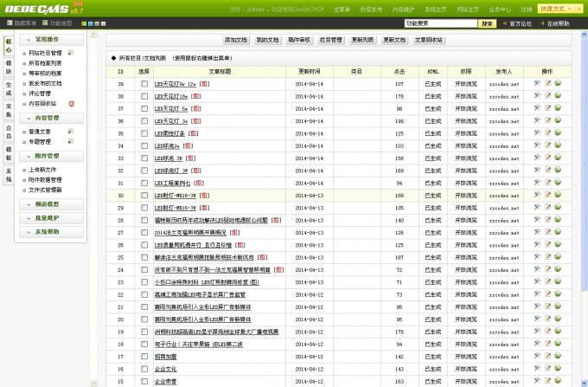Click the 隐藏菜单 hide-menu icon
The width and height of the screenshot is (588, 387).
10,23
